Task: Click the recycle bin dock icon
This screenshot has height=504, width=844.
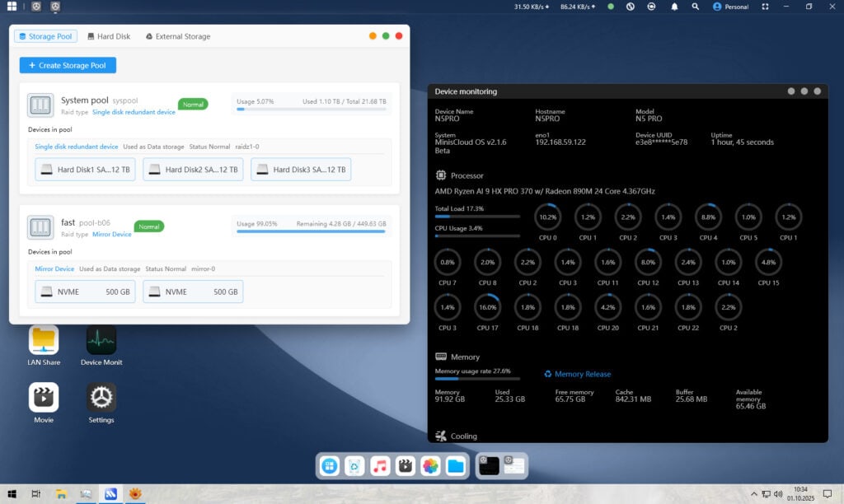Action: pos(354,466)
